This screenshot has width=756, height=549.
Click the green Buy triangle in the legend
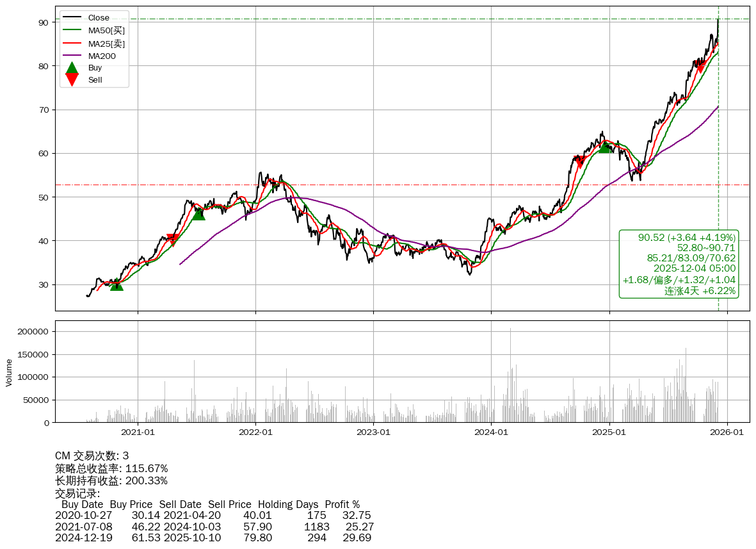72,68
